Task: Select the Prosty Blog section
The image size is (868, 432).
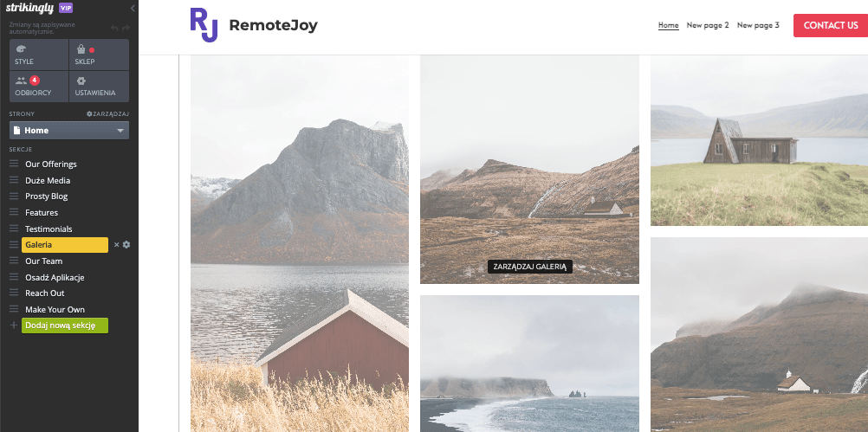Action: pyautogui.click(x=47, y=197)
